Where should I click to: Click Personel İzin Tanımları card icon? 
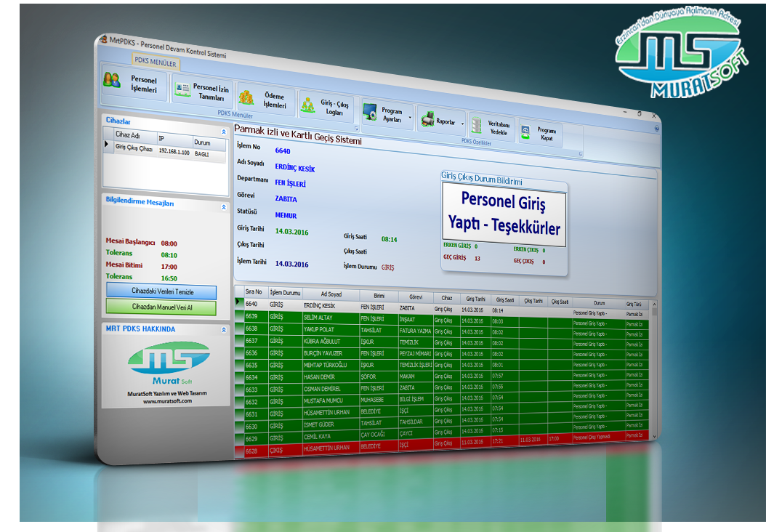[182, 89]
